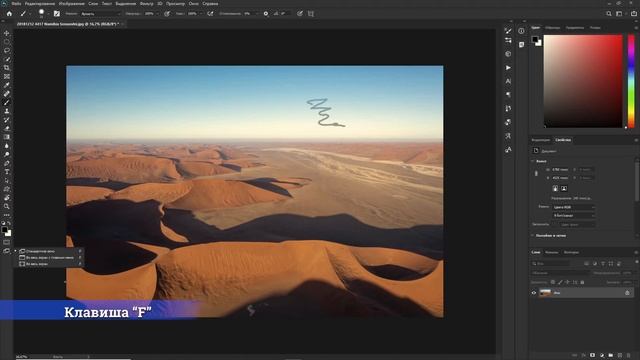Delete layer trash button
The height and width of the screenshot is (360, 640).
tap(629, 355)
